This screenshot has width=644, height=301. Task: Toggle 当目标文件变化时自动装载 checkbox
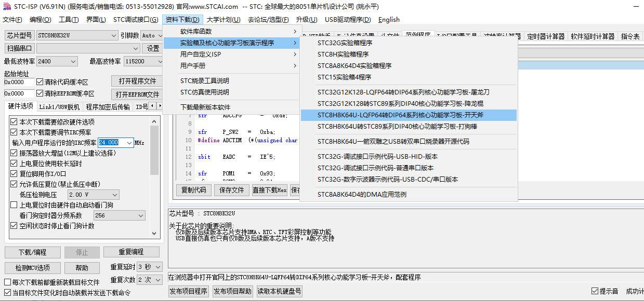tap(7, 293)
